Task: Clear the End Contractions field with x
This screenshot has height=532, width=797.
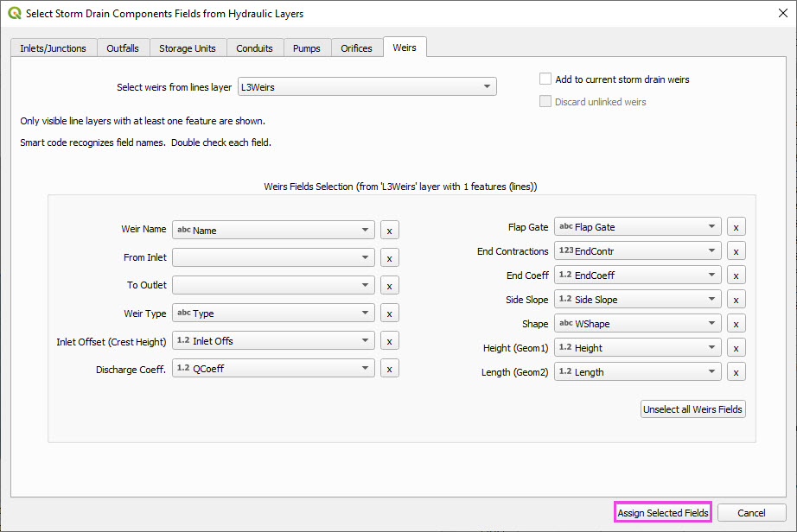Action: tap(736, 251)
